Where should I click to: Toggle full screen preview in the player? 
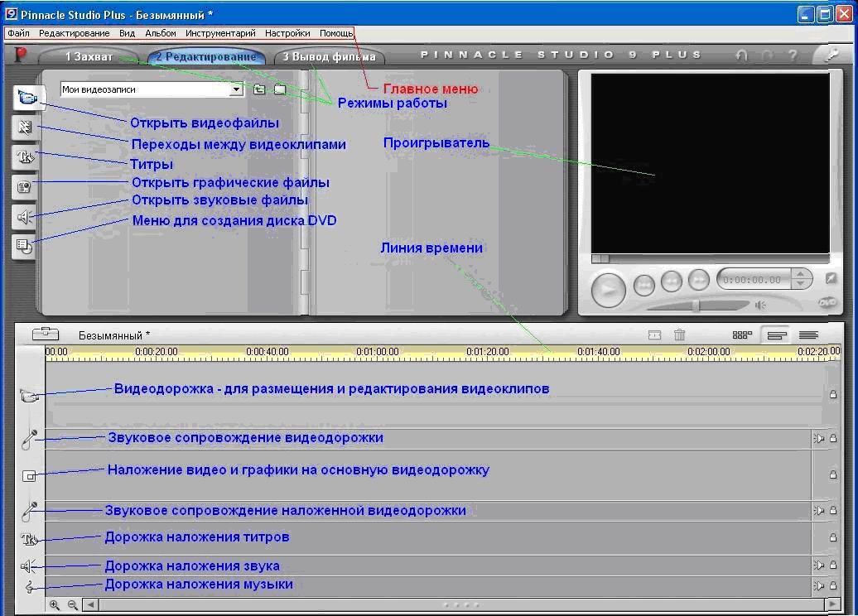tap(831, 278)
